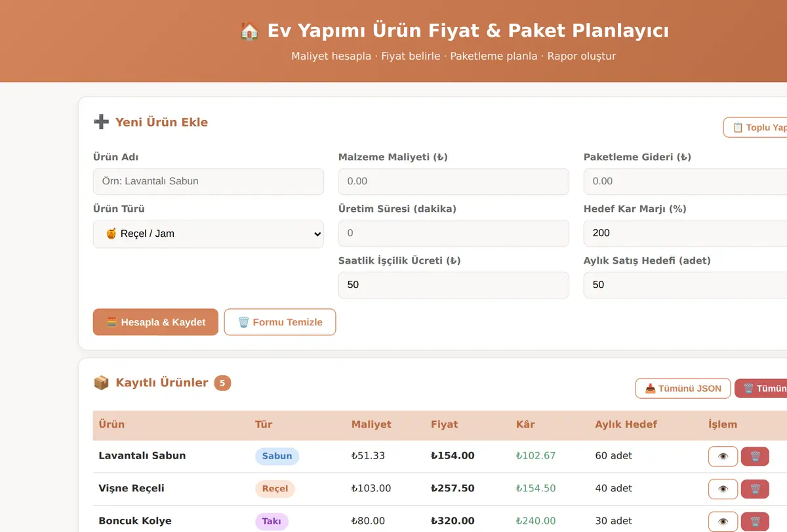
Task: Focus Saatlik İşçilik Ücreti field
Action: tap(454, 285)
